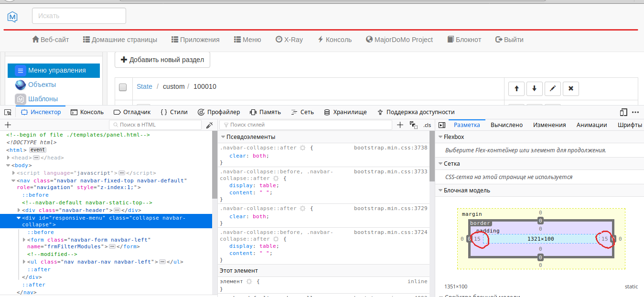
Task: Toggle the .cls class panel
Action: pyautogui.click(x=427, y=125)
